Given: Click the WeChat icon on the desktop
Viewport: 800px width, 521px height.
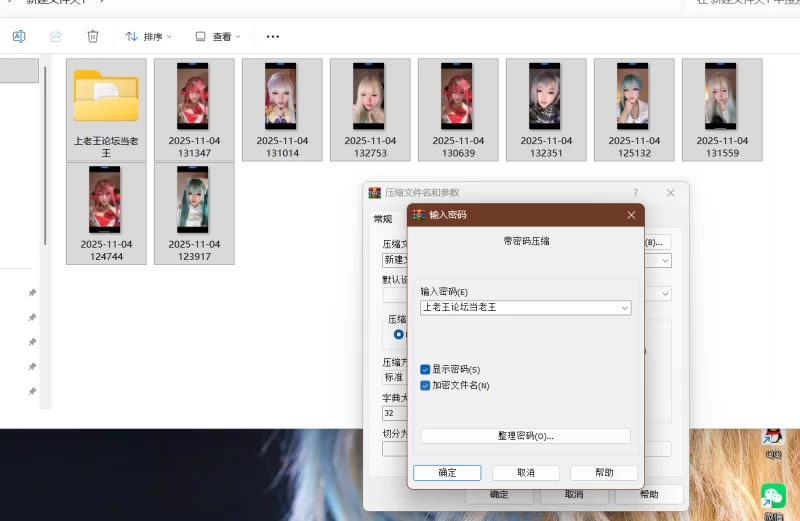Looking at the screenshot, I should pyautogui.click(x=773, y=496).
